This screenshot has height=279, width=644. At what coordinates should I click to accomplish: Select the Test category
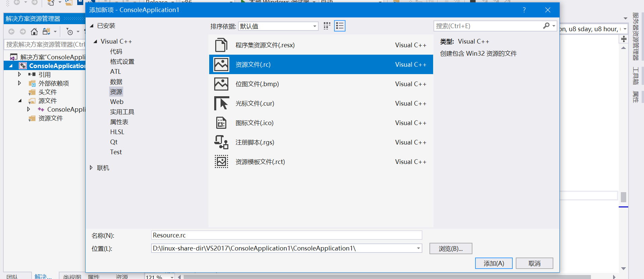click(x=116, y=152)
